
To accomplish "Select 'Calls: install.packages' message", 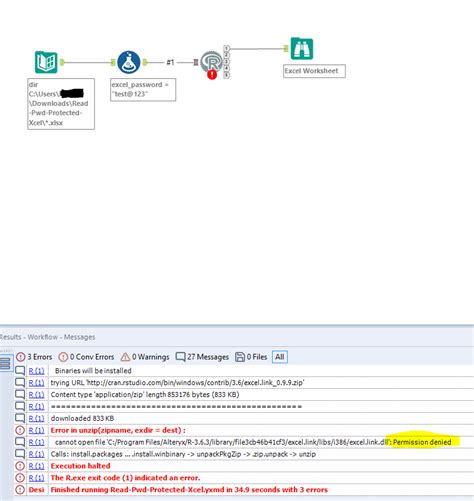I will [x=183, y=454].
